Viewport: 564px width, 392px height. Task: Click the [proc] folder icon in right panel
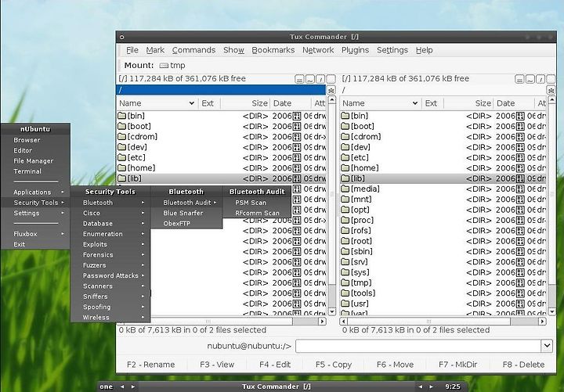pyautogui.click(x=345, y=220)
